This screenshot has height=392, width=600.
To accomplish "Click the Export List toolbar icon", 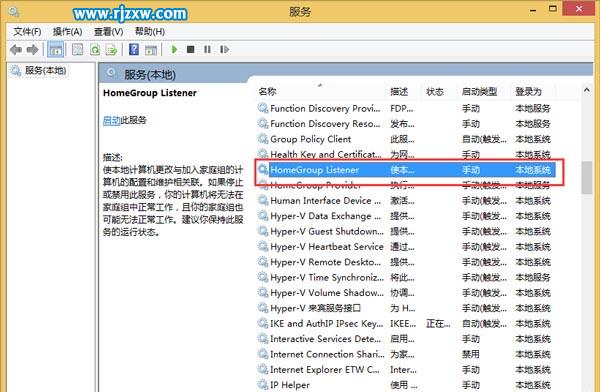I will click(111, 49).
